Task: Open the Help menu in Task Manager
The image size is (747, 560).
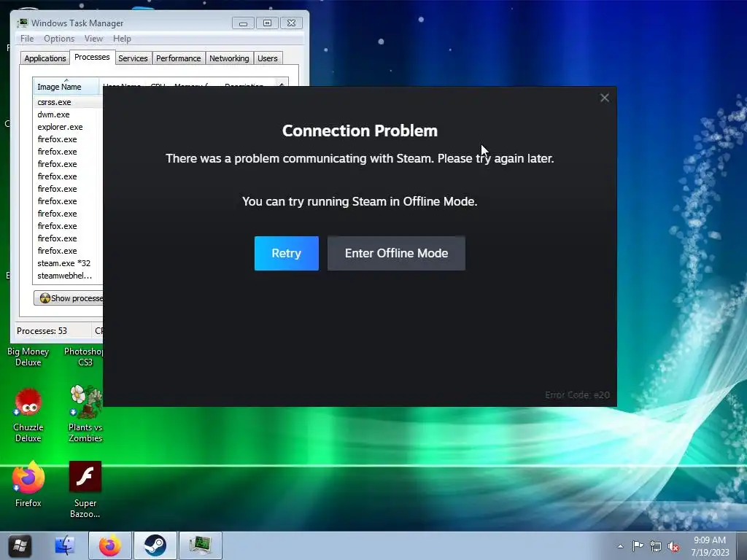Action: (x=122, y=39)
